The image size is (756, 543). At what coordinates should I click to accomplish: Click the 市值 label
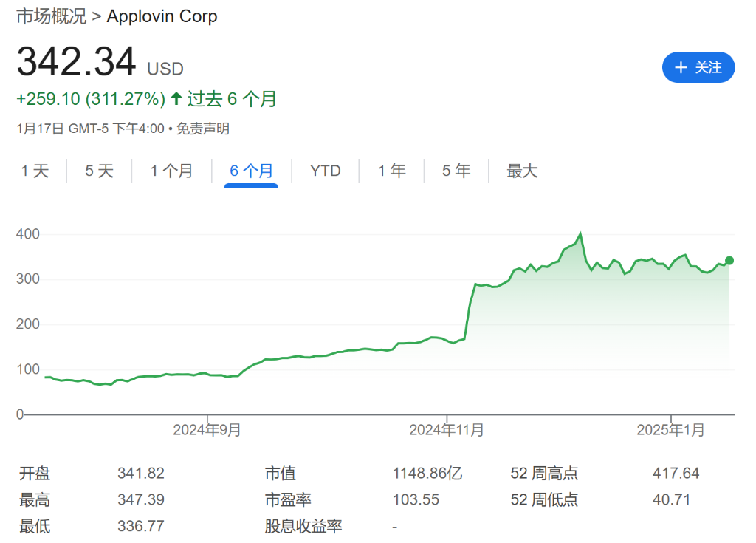[x=280, y=473]
